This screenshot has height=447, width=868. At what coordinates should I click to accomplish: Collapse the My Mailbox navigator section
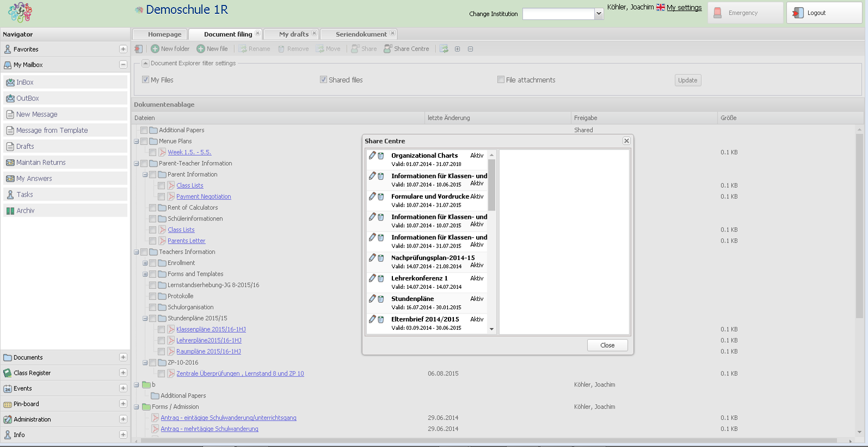[x=123, y=65]
